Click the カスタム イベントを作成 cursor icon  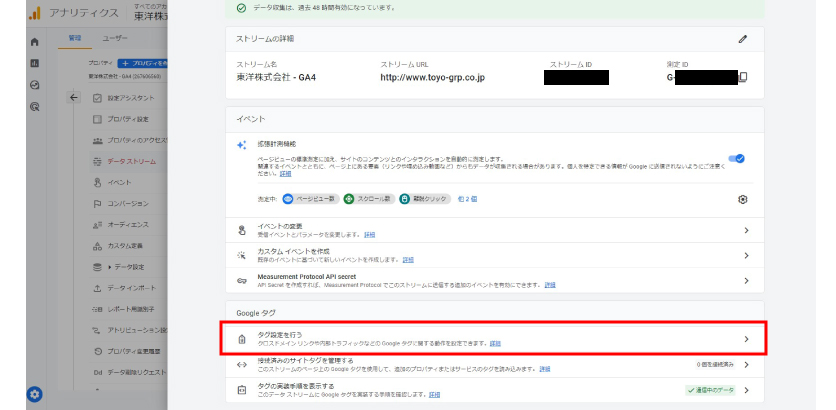pos(242,255)
